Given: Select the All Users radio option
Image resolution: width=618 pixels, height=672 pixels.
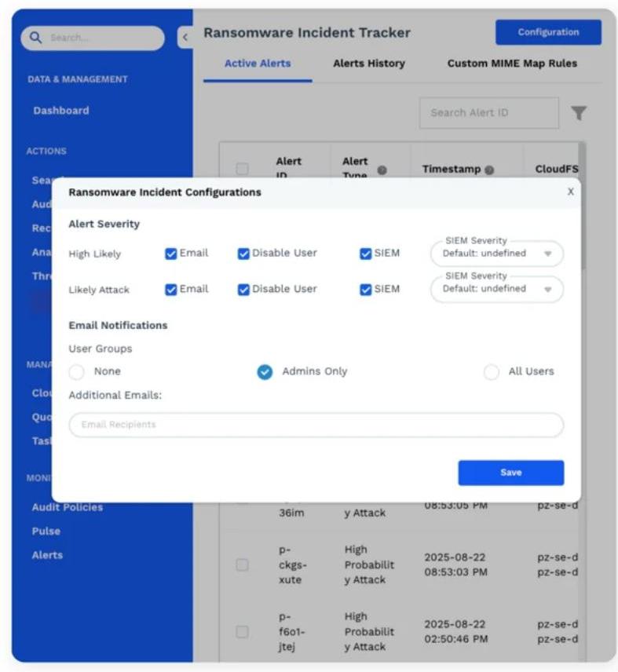Looking at the screenshot, I should (491, 372).
